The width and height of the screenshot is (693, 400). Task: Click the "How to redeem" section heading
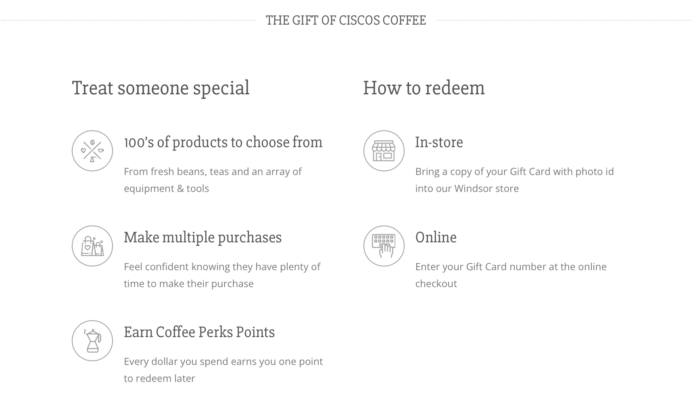click(x=424, y=88)
